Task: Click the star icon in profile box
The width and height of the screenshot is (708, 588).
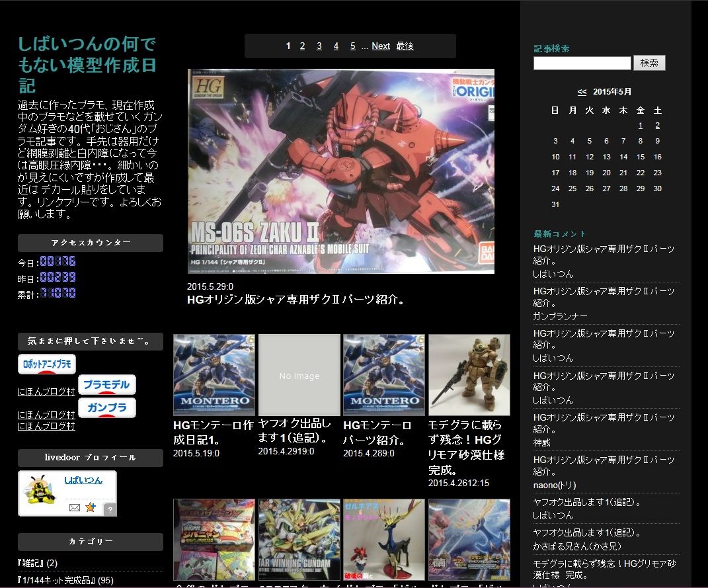Action: (x=91, y=507)
